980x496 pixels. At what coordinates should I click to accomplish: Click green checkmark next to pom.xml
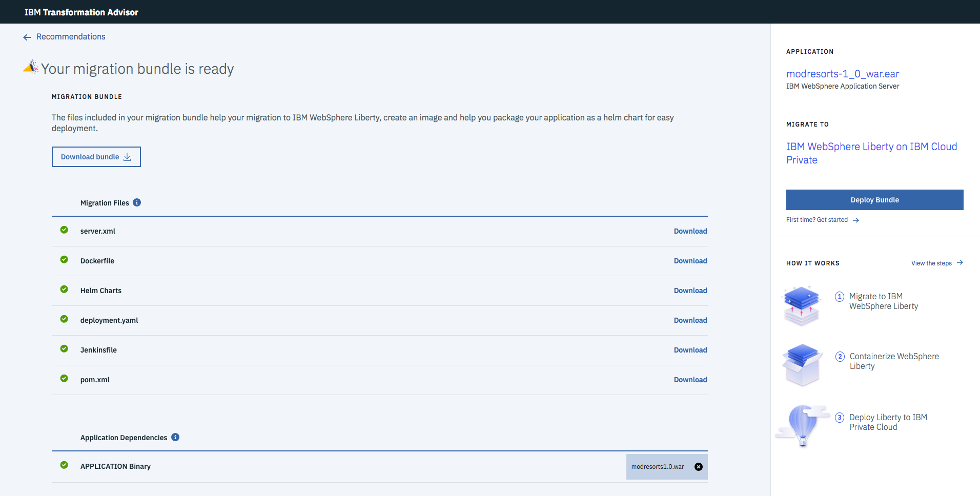[64, 378]
